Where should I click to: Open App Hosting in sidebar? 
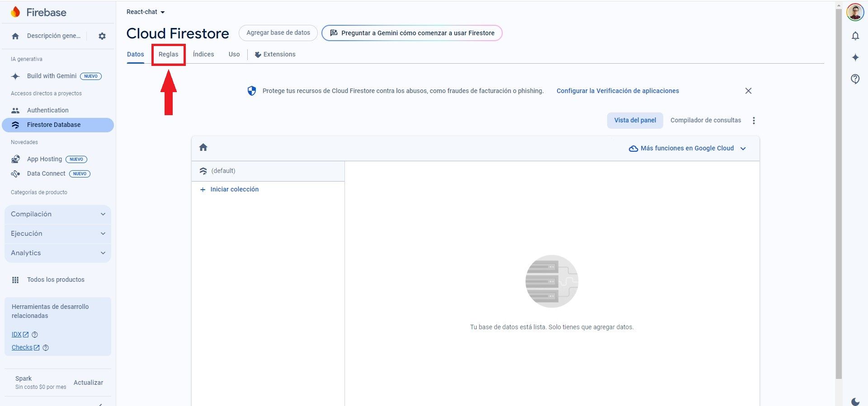44,159
